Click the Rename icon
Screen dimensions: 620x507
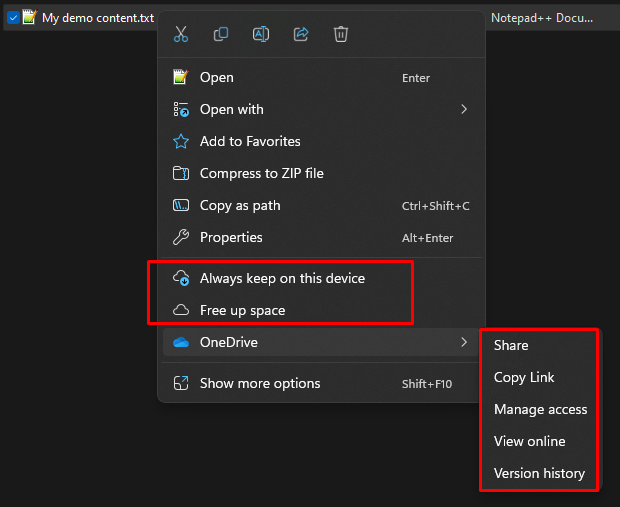click(x=261, y=34)
